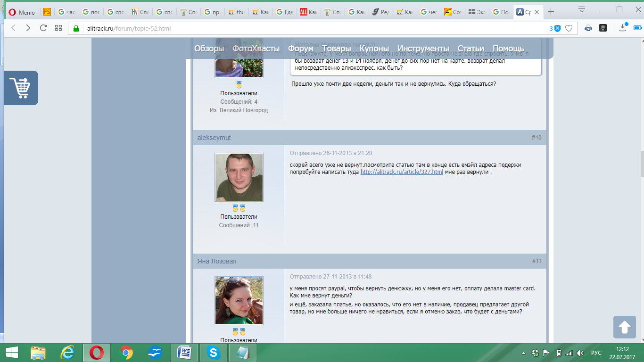
Task: Show hidden system tray icons
Action: (x=524, y=353)
